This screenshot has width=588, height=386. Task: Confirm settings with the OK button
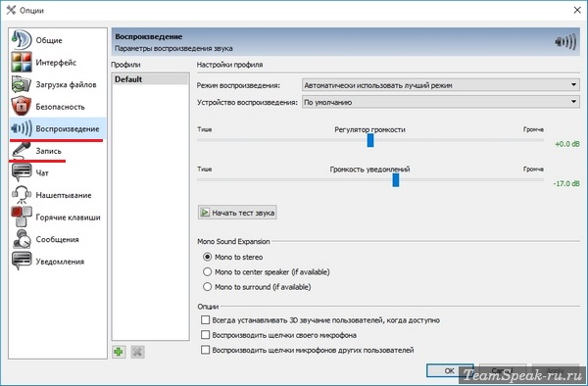[450, 370]
